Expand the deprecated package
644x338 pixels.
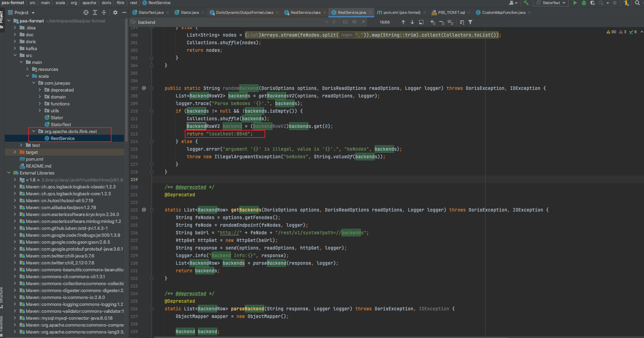40,90
